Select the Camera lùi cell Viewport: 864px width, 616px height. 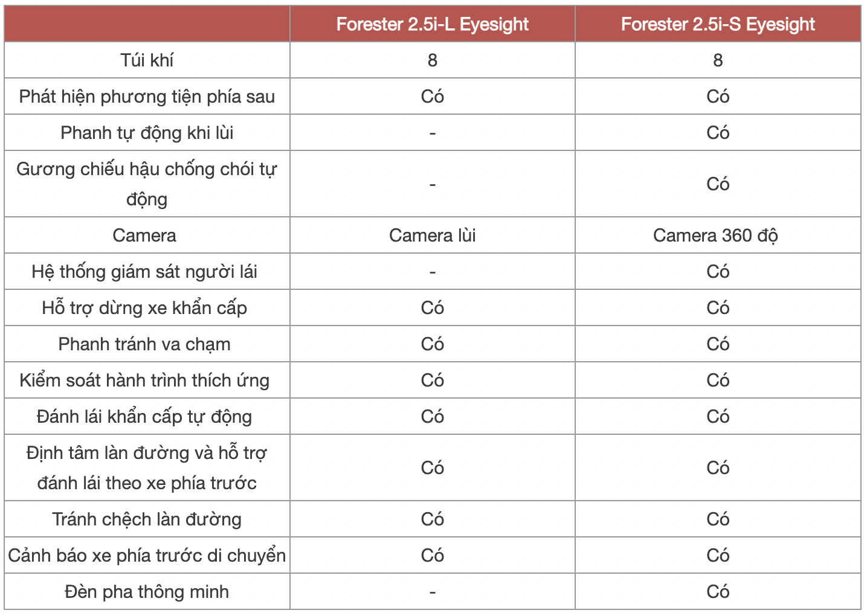[432, 236]
